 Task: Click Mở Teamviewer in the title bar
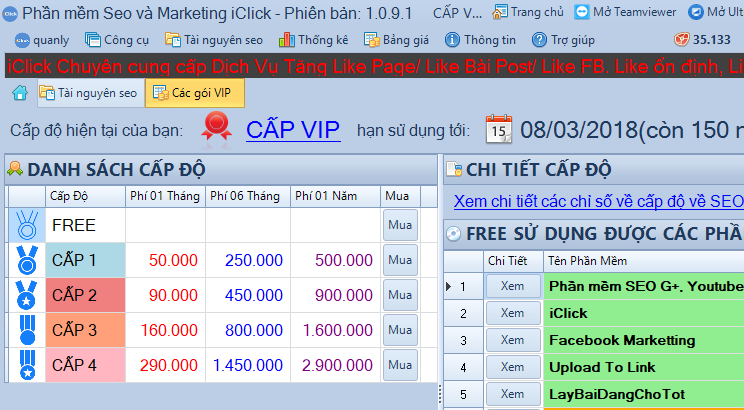tap(625, 12)
